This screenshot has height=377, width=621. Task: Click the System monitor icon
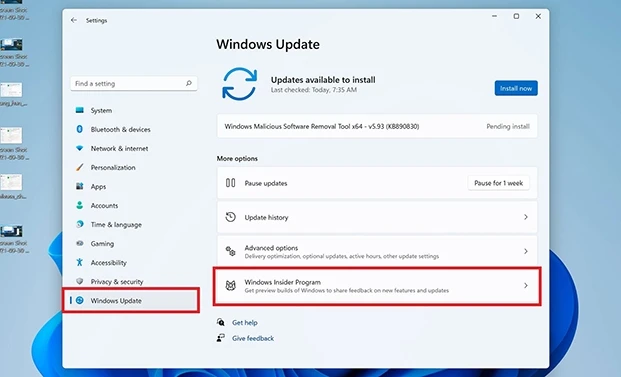[80, 110]
